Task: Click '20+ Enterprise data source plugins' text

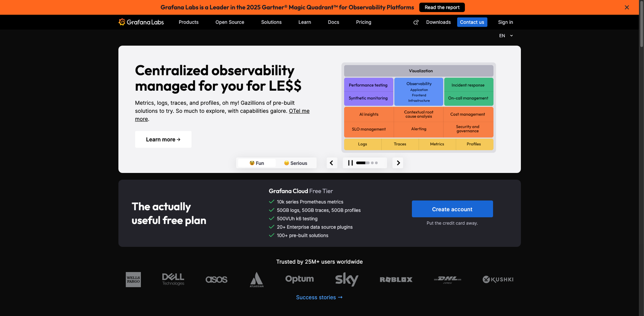Action: tap(315, 227)
